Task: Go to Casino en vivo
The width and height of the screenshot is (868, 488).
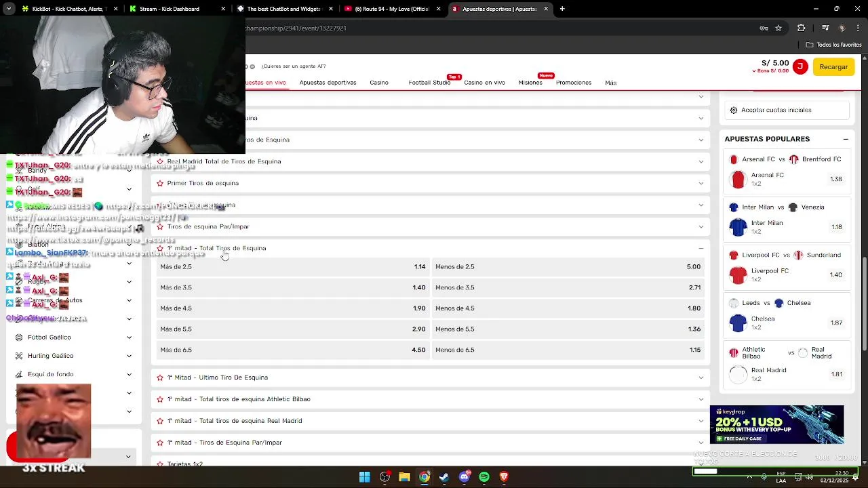Action: click(484, 83)
